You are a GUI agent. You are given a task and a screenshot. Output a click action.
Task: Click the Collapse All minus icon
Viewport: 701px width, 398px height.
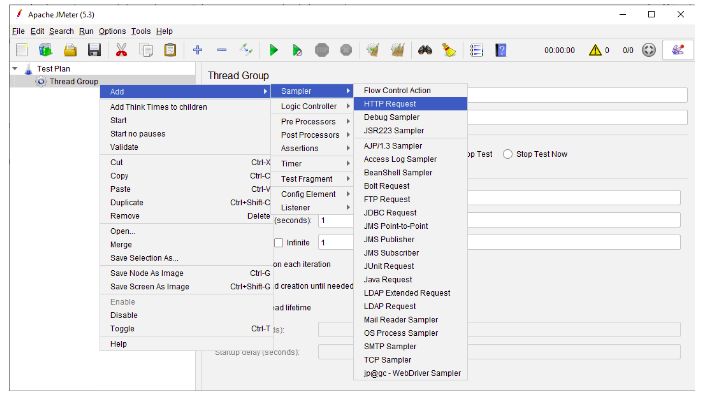point(222,50)
